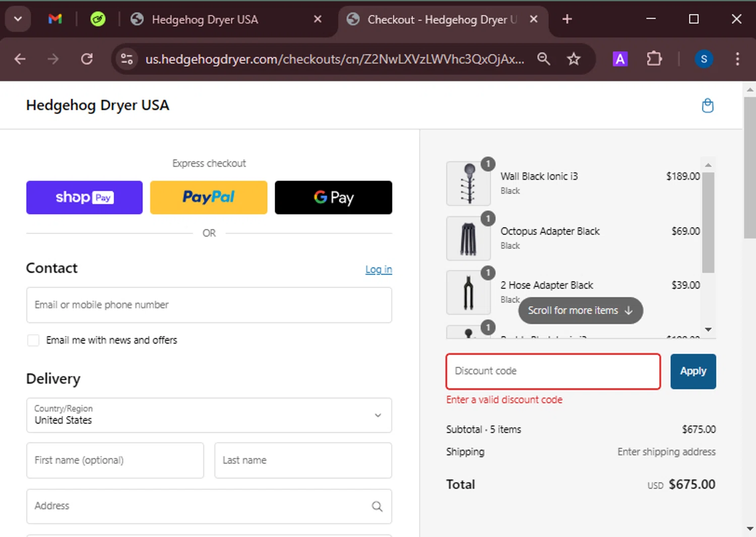Click the 'Express checkout' label

[209, 164]
